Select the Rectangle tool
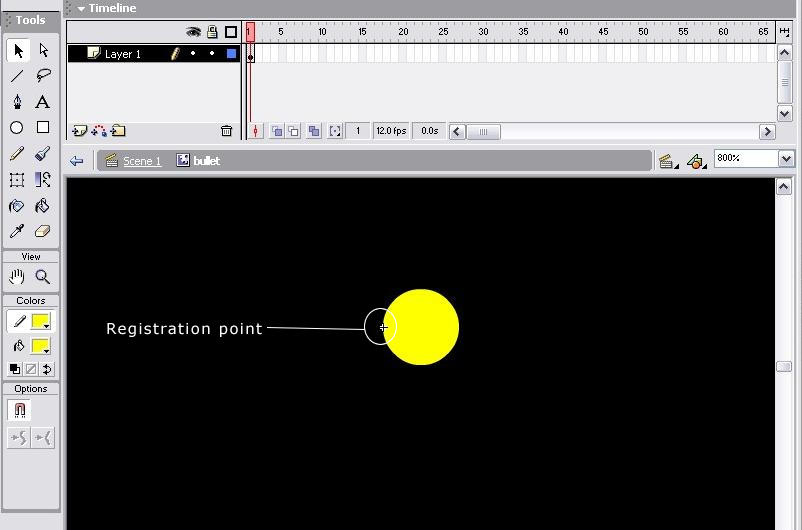802x530 pixels. [x=43, y=127]
